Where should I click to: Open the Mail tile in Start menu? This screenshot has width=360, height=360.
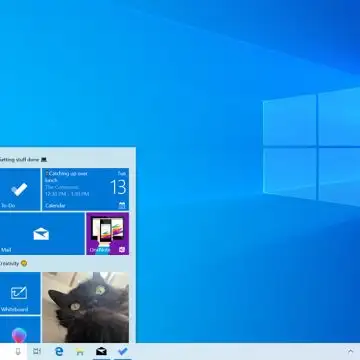42,234
